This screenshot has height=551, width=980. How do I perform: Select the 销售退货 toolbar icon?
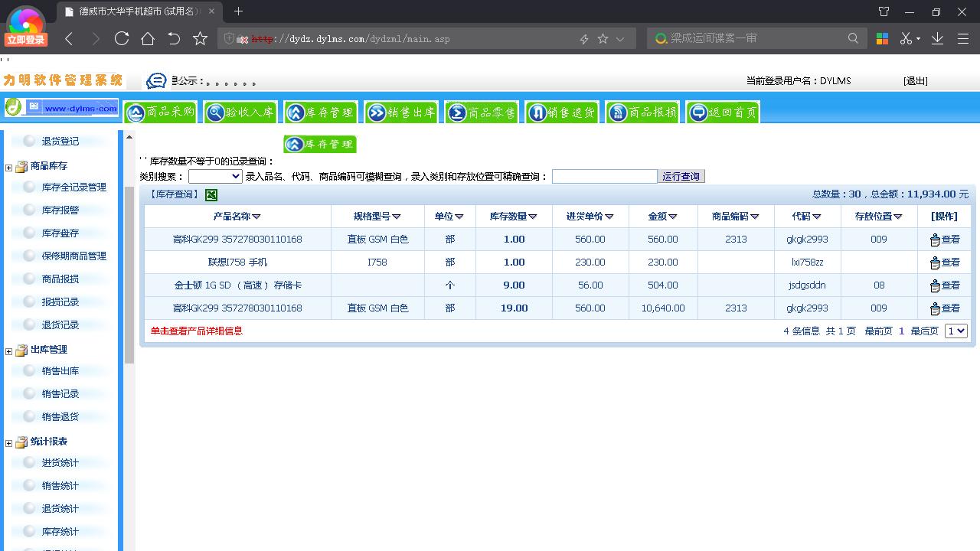click(561, 112)
